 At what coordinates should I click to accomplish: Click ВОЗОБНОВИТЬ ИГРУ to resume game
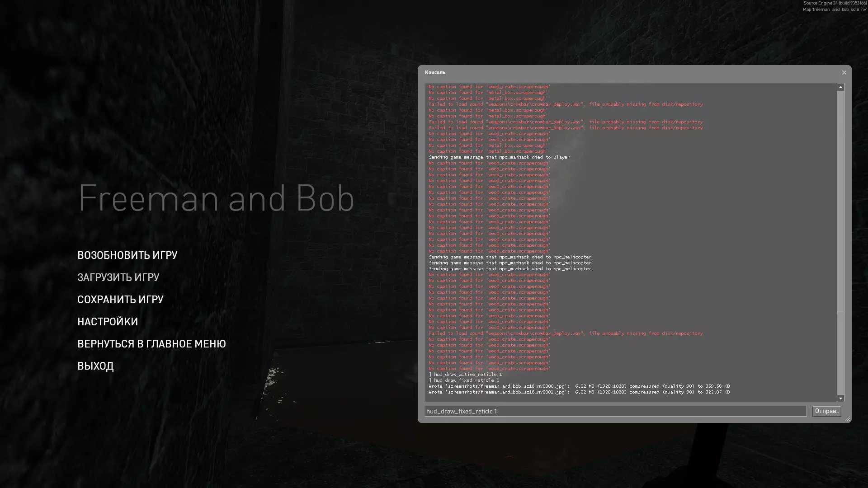click(x=127, y=255)
